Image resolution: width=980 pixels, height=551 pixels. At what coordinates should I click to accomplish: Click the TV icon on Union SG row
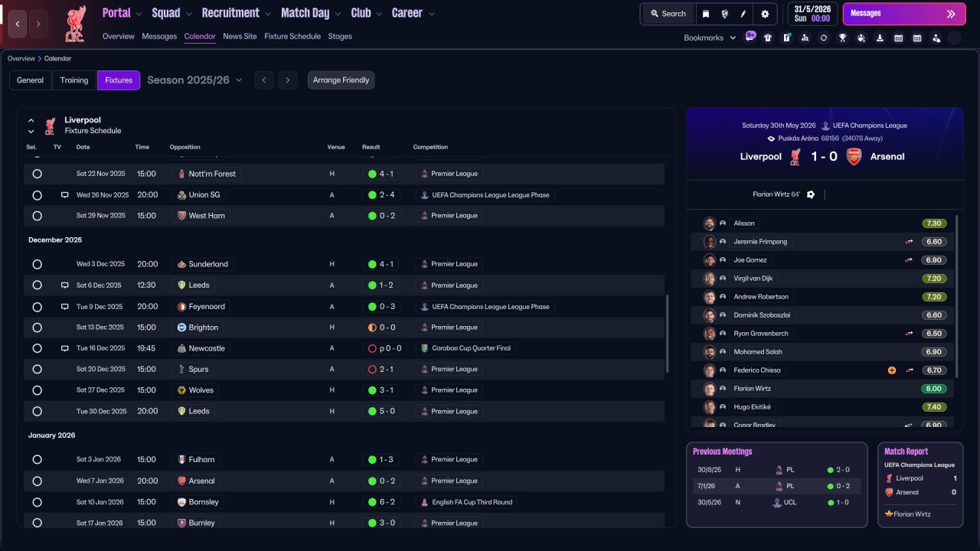pyautogui.click(x=65, y=195)
